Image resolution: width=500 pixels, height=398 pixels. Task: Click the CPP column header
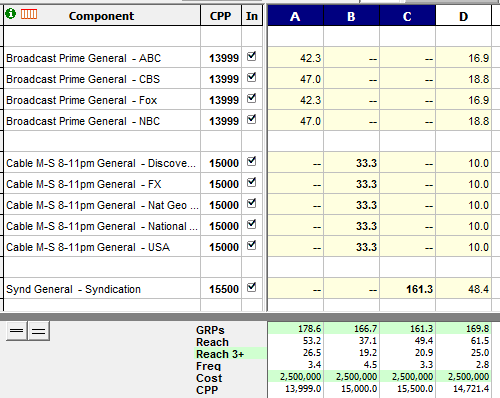[x=221, y=15]
